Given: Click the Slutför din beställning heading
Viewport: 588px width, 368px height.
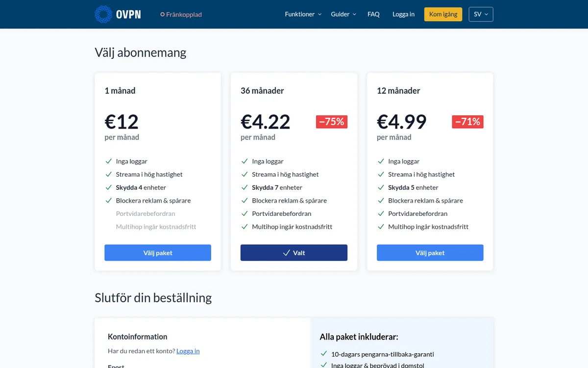Looking at the screenshot, I should (153, 298).
